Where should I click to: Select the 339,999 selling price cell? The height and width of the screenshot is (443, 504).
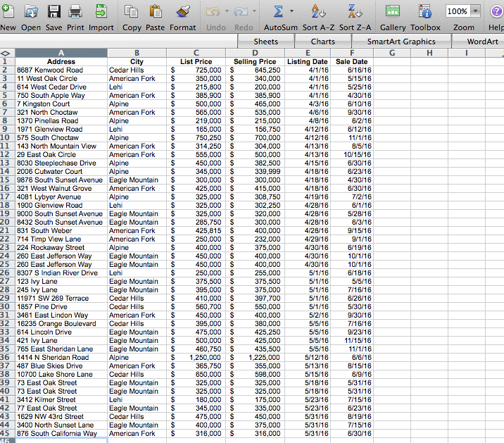(x=255, y=171)
